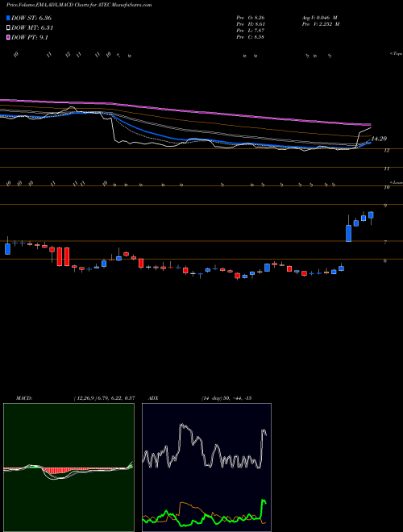Click the 'ADX' panel label
Screen dimensions: 403x532
pyautogui.click(x=153, y=398)
